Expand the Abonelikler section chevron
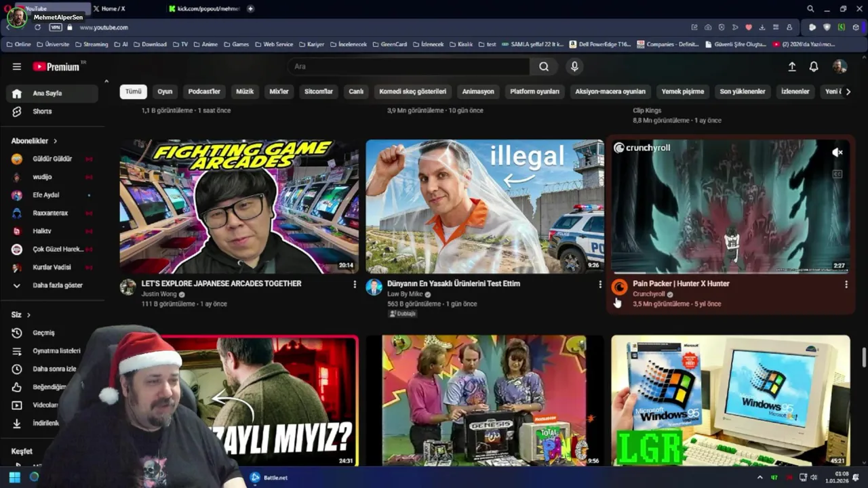Screen dimensions: 868x488 click(55, 141)
